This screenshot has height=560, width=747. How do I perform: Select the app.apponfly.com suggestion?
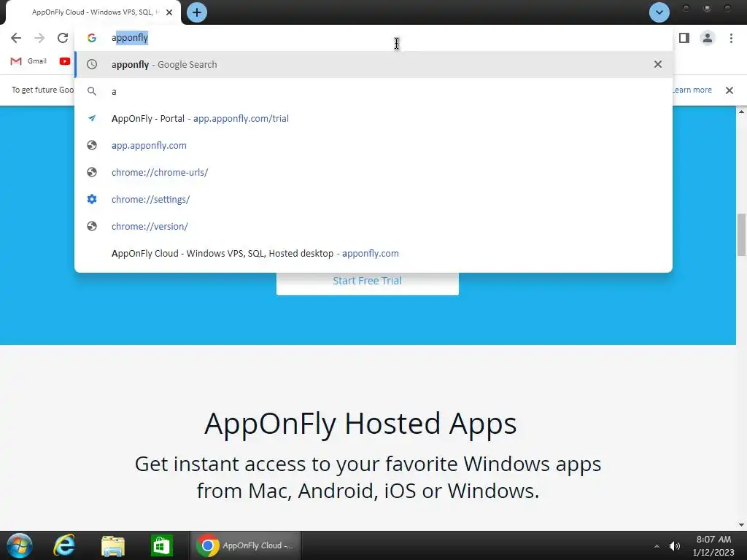(373, 145)
